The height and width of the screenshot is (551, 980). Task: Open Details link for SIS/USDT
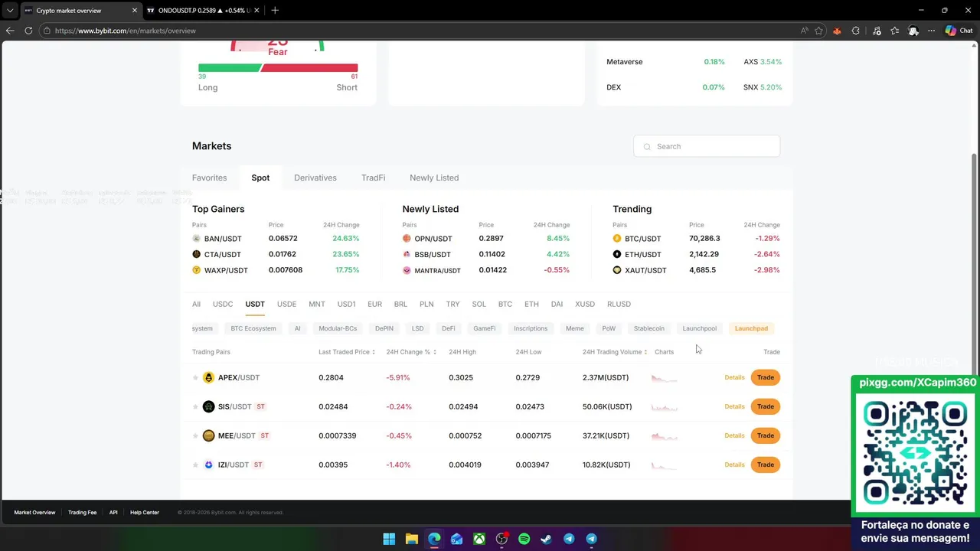coord(734,406)
